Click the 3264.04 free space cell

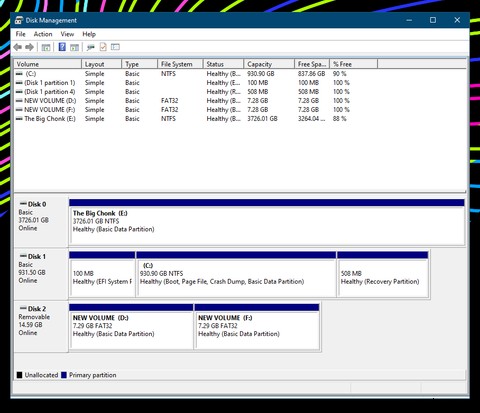[x=311, y=119]
